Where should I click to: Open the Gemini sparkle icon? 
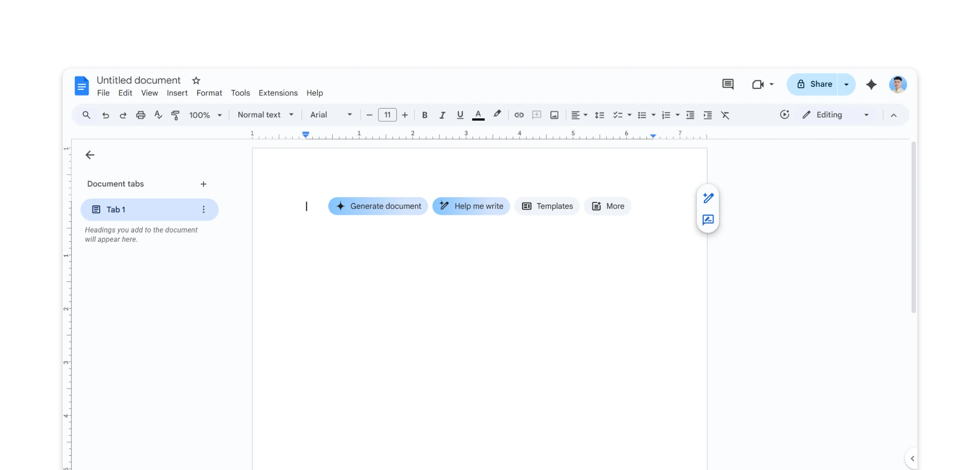871,84
